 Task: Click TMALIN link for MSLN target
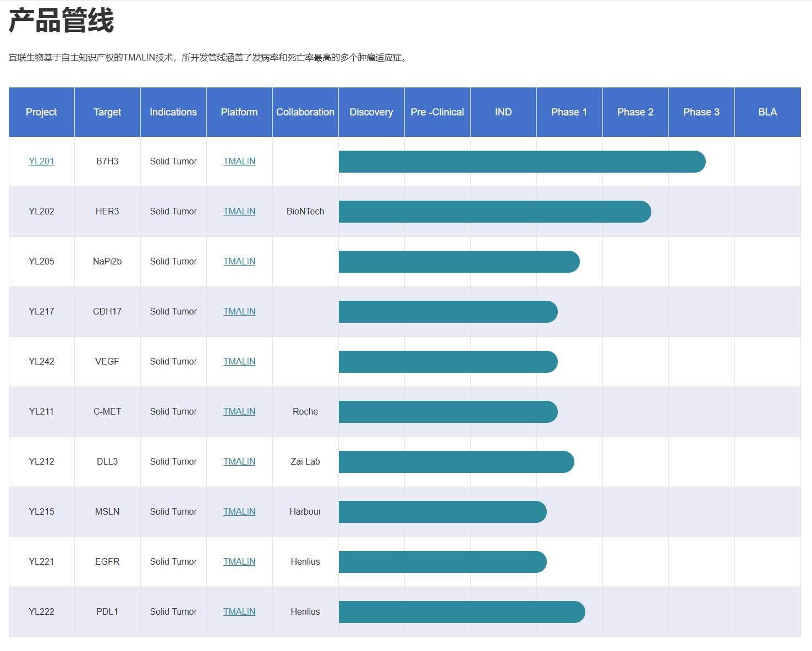[239, 511]
